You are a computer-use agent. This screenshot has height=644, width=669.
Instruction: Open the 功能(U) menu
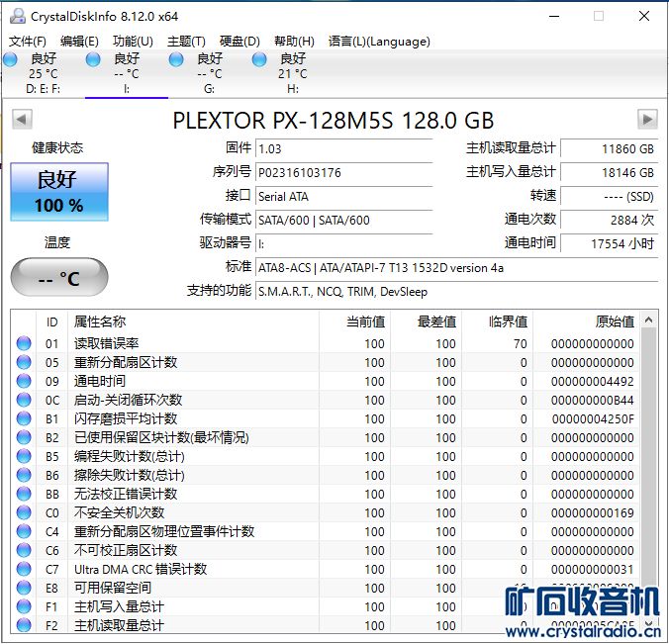pos(133,42)
